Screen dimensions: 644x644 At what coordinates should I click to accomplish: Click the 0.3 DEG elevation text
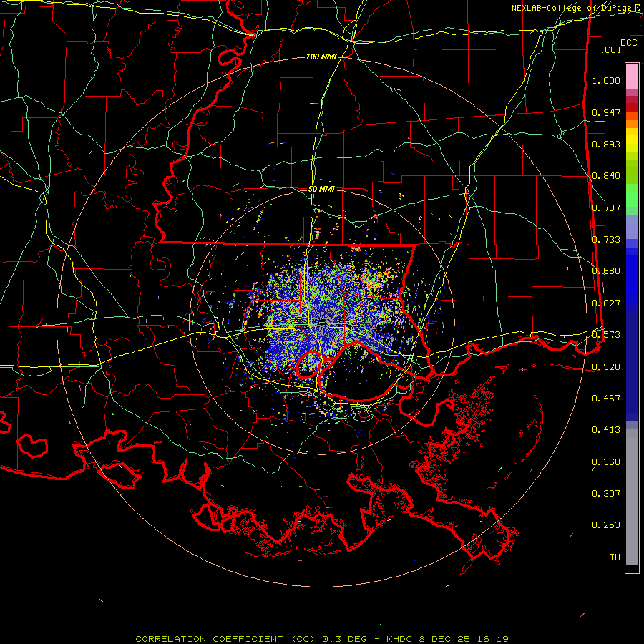344,639
